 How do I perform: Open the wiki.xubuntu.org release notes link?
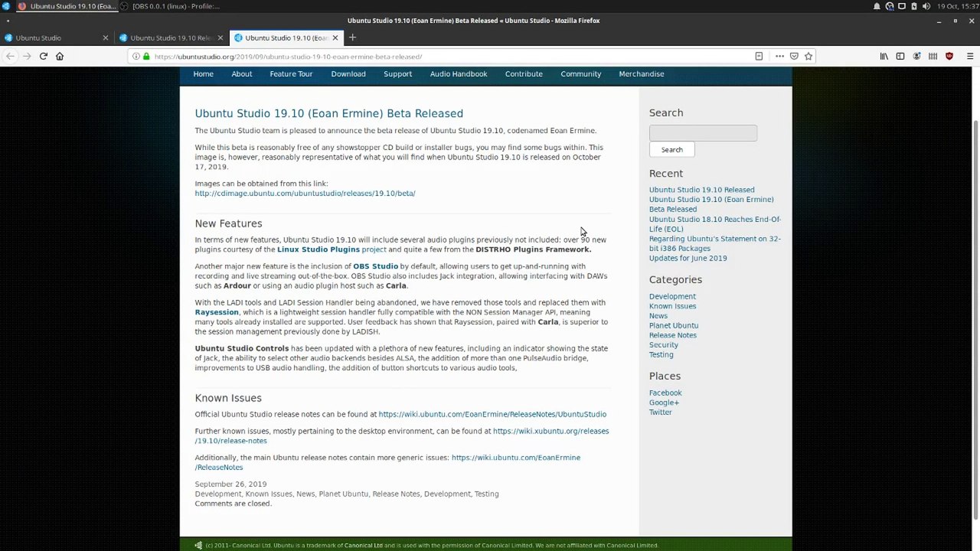[402, 436]
